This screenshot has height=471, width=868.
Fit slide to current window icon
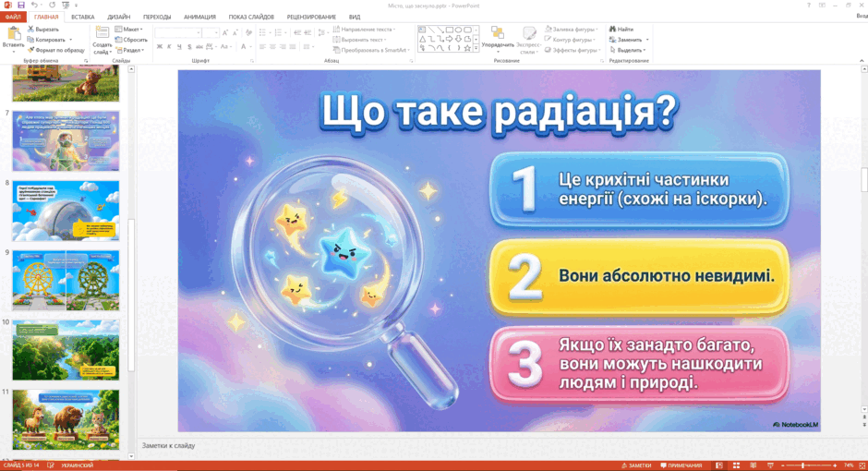862,466
